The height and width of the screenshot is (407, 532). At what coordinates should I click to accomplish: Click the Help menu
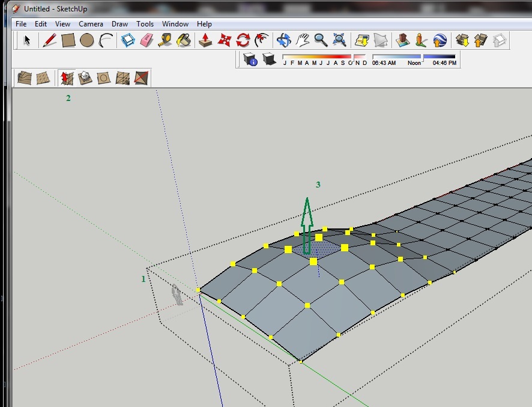point(204,24)
